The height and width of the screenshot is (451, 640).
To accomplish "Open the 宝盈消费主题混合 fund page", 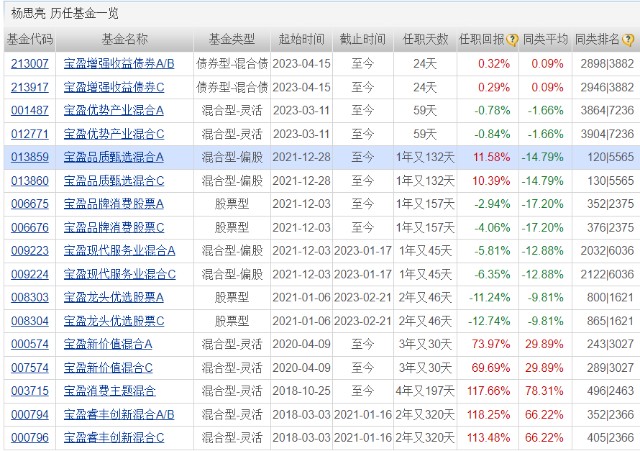I will click(110, 391).
